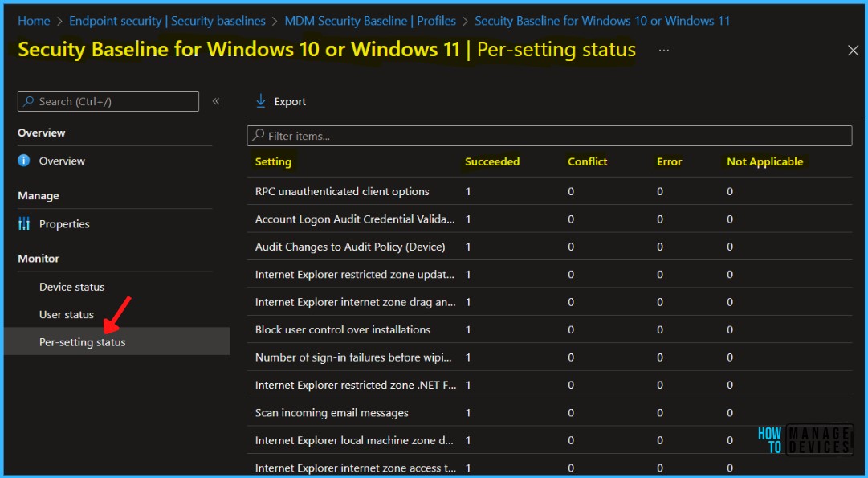
Task: Click the Export download arrow icon
Action: click(x=260, y=101)
